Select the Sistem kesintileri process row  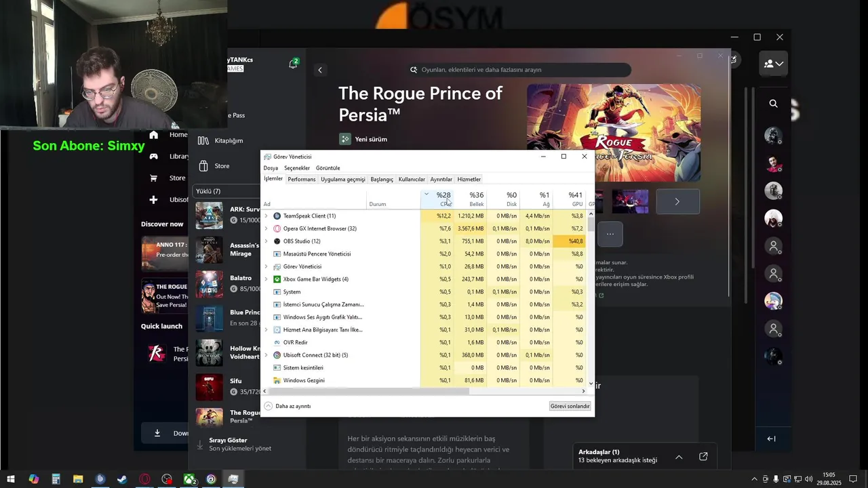tap(424, 367)
